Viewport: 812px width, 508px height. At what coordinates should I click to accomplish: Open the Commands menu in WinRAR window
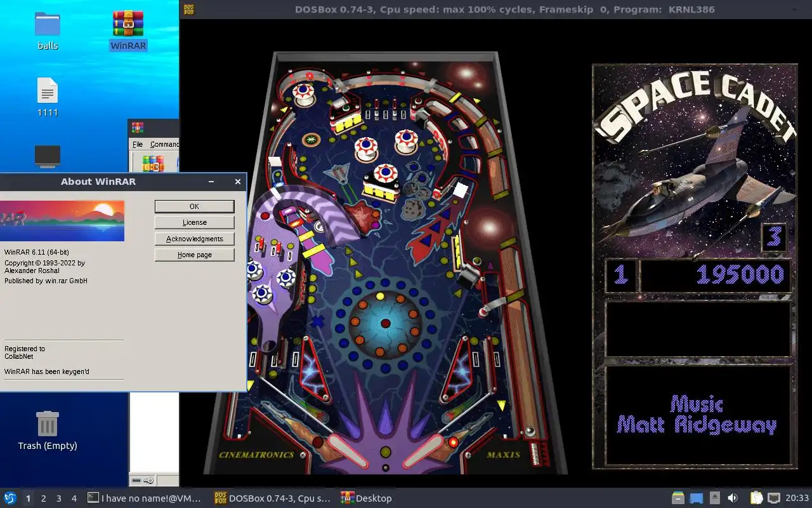[164, 144]
